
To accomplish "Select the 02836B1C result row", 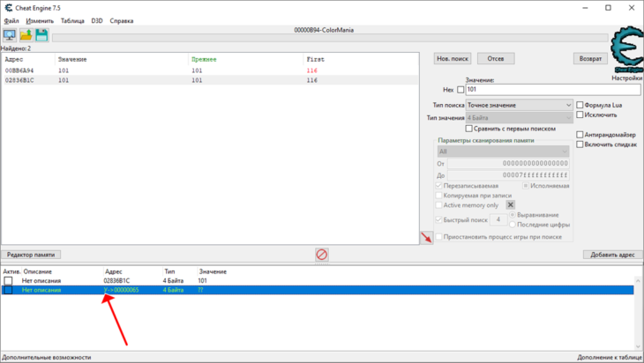I will tap(210, 80).
